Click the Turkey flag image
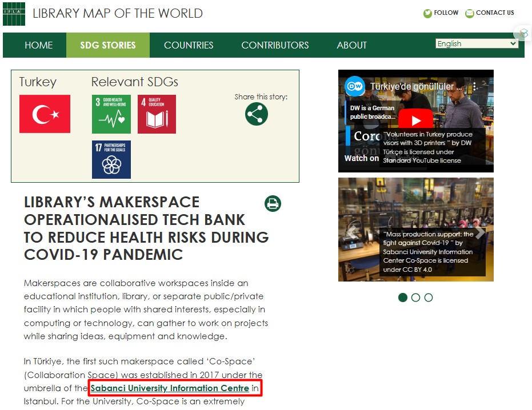This screenshot has height=410, width=532. coord(45,114)
